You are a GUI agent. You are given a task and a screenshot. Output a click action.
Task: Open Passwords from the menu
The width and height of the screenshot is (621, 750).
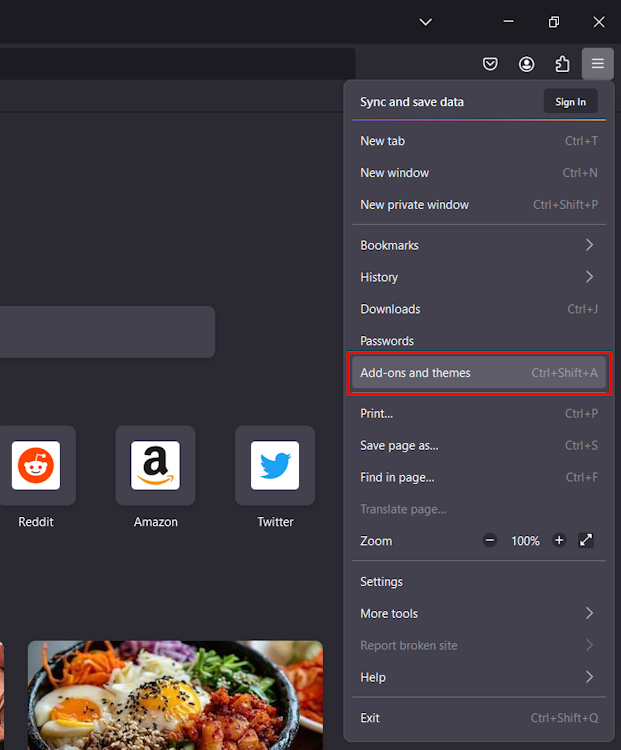pyautogui.click(x=479, y=341)
